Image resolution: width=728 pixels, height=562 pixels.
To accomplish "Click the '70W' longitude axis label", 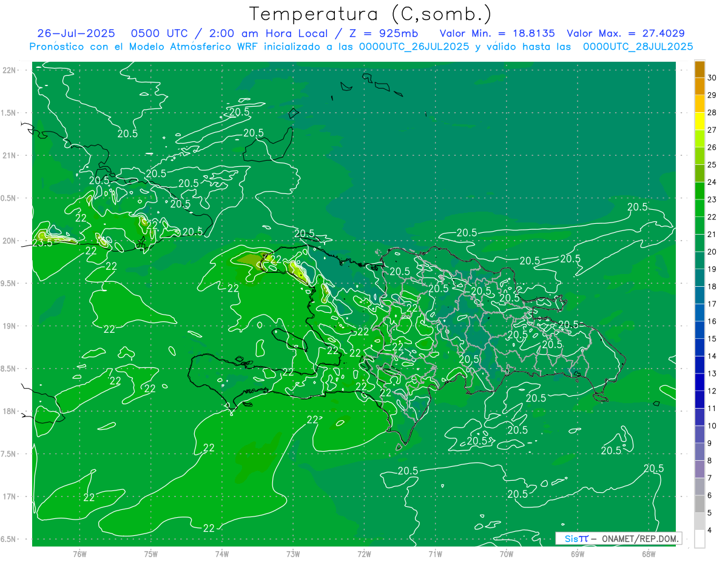I will (x=507, y=554).
